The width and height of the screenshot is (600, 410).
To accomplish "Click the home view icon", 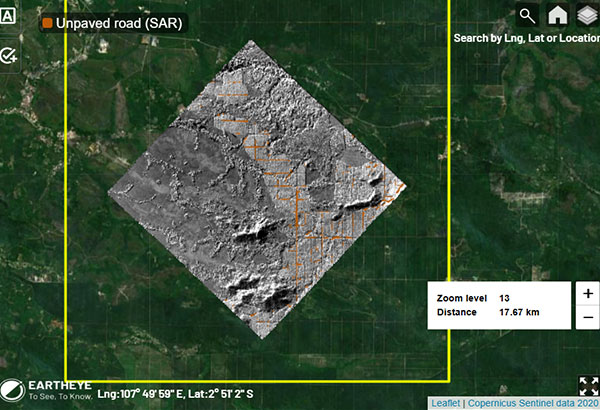I will (x=557, y=15).
